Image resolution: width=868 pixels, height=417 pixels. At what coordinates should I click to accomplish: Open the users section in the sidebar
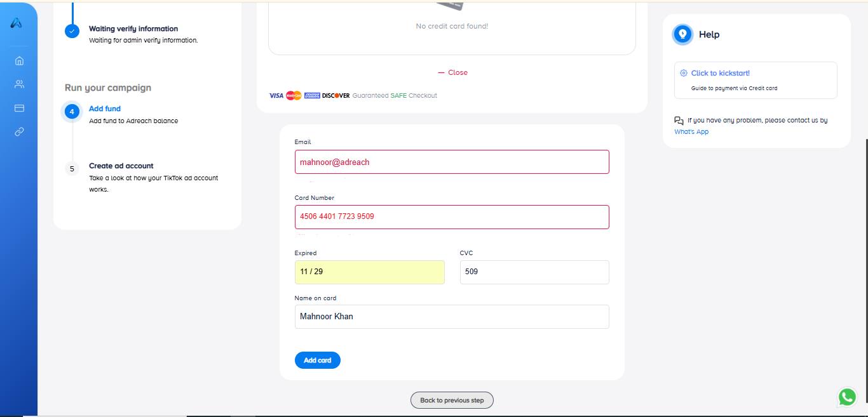[19, 84]
